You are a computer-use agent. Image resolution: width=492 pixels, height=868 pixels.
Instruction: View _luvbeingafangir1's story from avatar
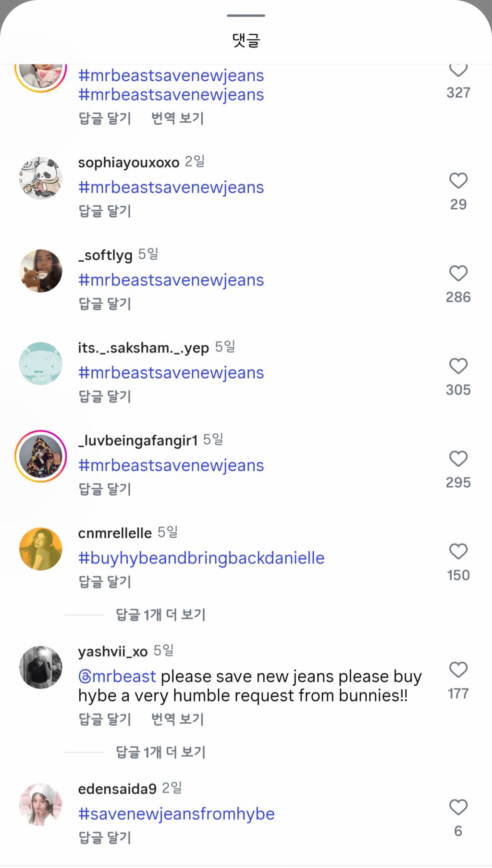point(41,456)
